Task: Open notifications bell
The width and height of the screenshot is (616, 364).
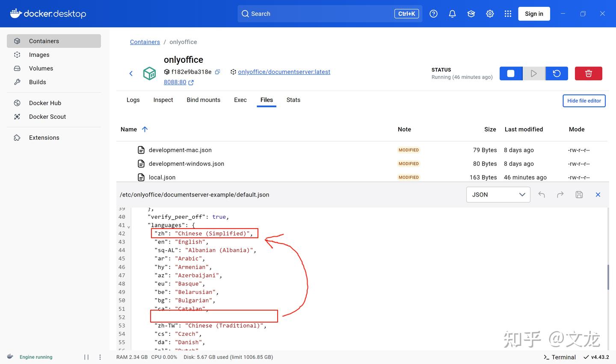Action: pyautogui.click(x=452, y=14)
